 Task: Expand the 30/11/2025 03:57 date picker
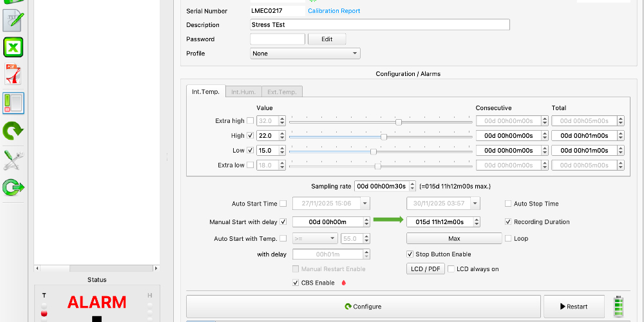click(475, 204)
